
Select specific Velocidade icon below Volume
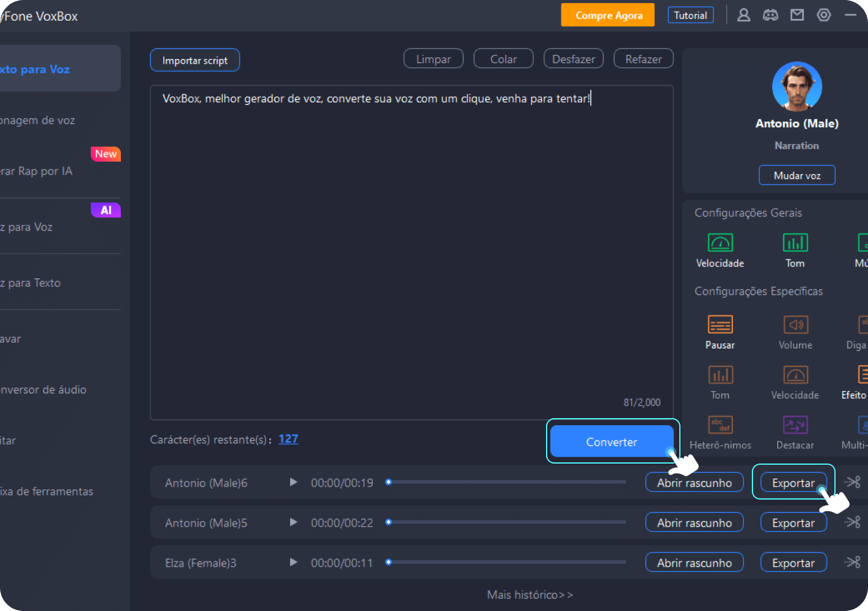[x=795, y=375]
